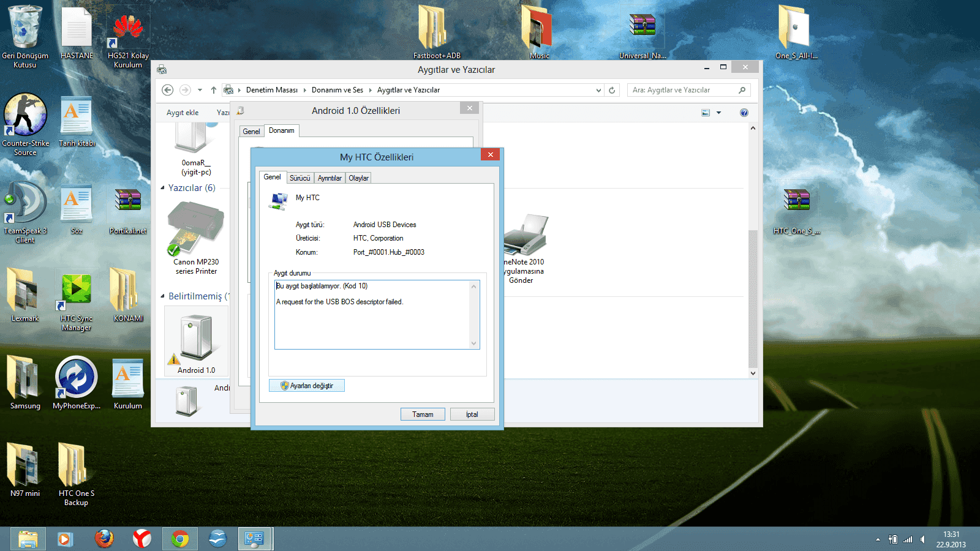Viewport: 980px width, 551px height.
Task: Open recent locations dropdown arrow
Action: (x=200, y=90)
